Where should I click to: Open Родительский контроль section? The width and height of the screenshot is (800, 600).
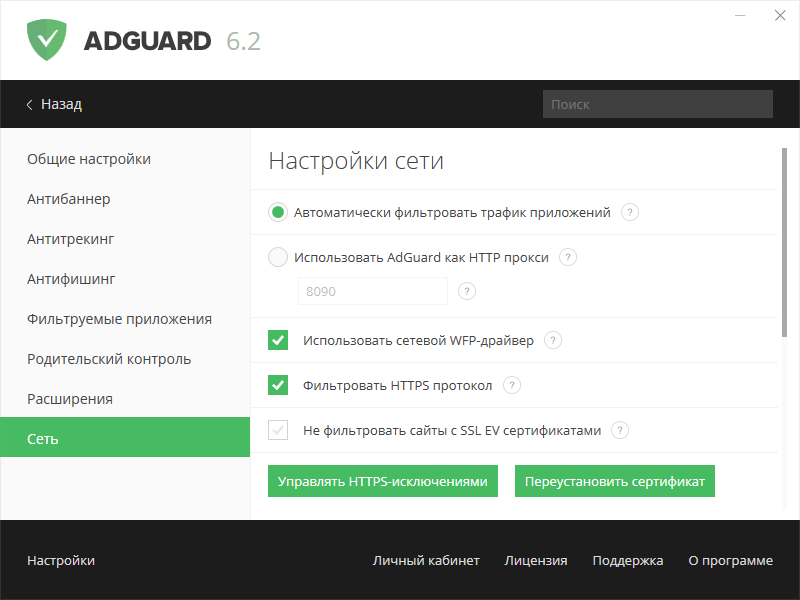pyautogui.click(x=125, y=359)
